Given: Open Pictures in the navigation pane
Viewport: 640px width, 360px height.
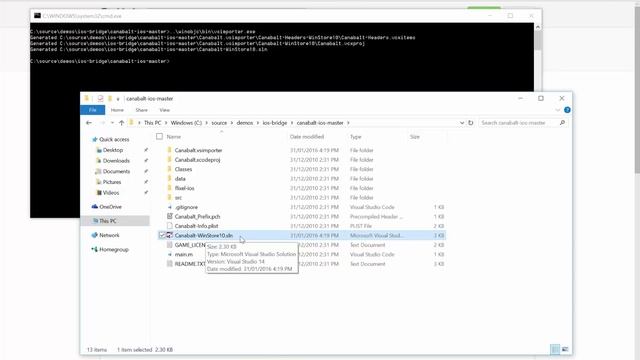Looking at the screenshot, I should 109,182.
